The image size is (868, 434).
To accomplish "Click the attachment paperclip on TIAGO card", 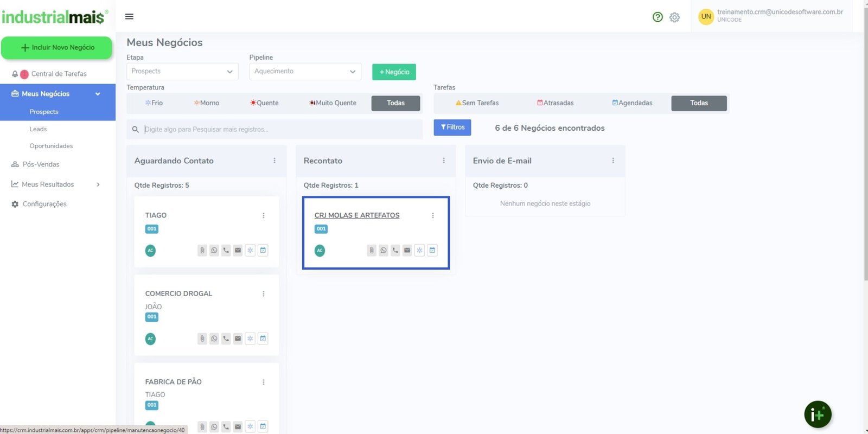I will pos(202,250).
